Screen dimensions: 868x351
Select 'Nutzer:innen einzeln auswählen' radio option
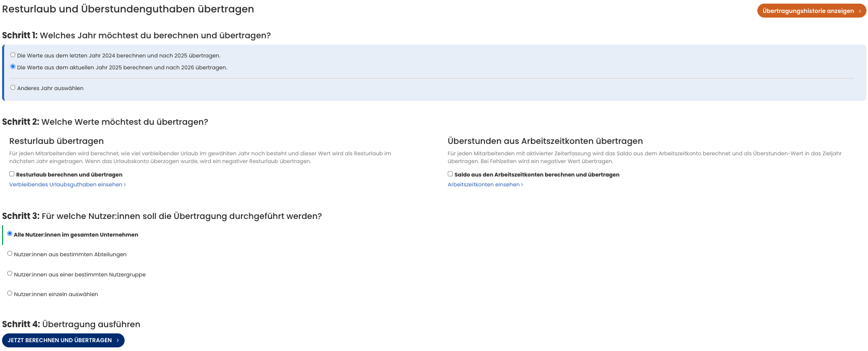coord(10,293)
